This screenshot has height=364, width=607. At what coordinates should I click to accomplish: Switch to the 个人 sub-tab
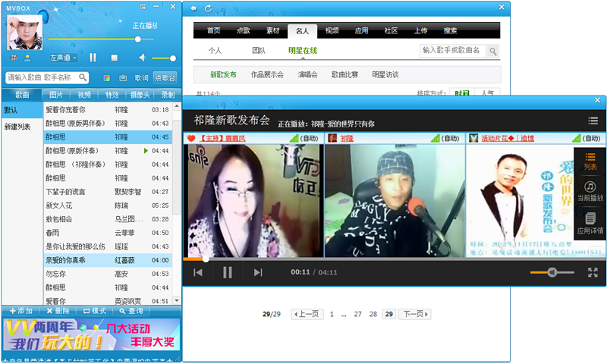pyautogui.click(x=215, y=51)
